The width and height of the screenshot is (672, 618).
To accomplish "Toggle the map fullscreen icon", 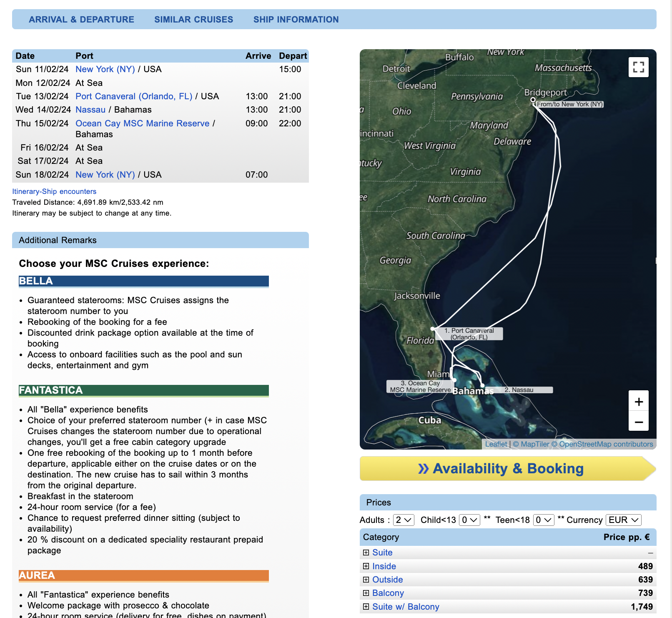I will (638, 67).
